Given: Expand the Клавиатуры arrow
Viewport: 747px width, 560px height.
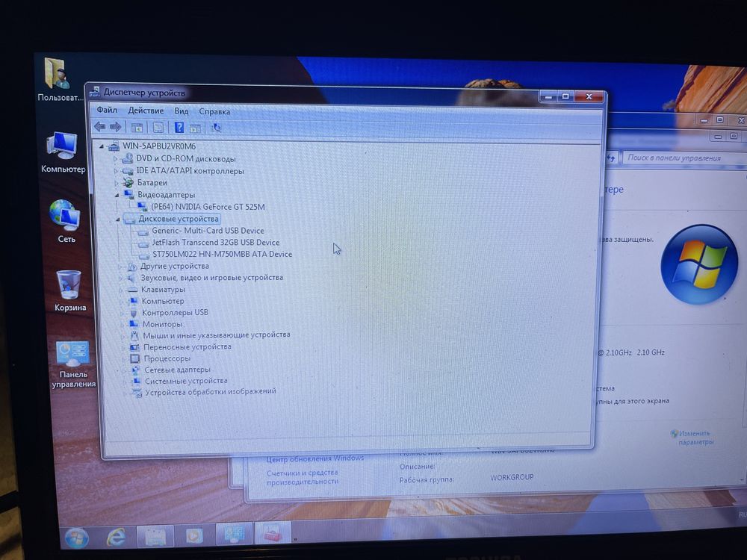Looking at the screenshot, I should (x=121, y=290).
